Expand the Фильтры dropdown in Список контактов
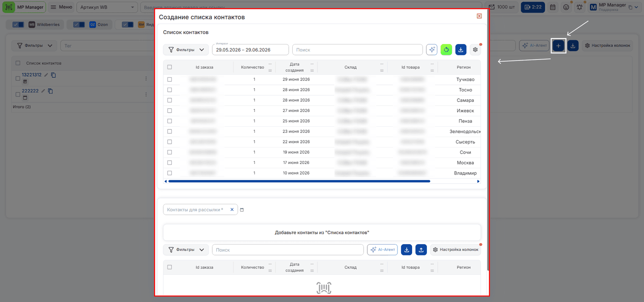Screen dimensions: 644x302 (x=186, y=49)
